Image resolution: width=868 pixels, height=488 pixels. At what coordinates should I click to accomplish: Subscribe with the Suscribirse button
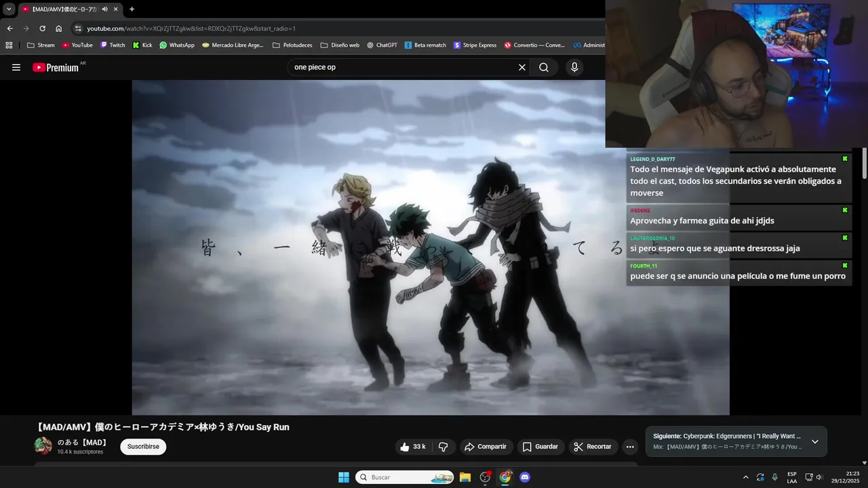pyautogui.click(x=143, y=447)
